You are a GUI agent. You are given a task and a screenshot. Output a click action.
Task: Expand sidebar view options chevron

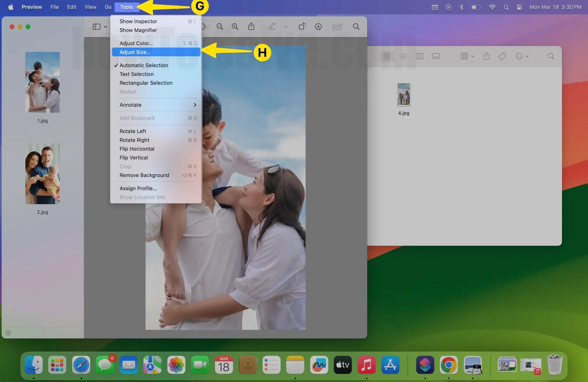(105, 27)
